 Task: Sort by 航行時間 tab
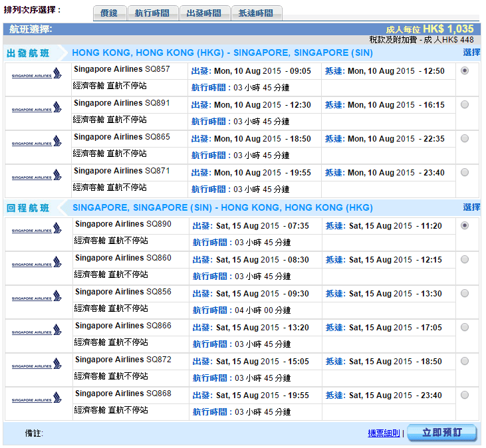pyautogui.click(x=152, y=13)
